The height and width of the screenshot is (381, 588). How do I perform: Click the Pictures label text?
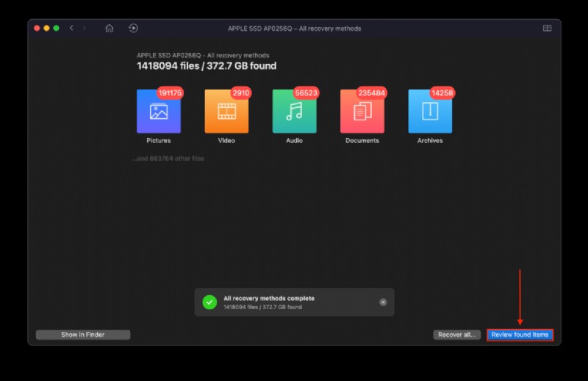[159, 140]
